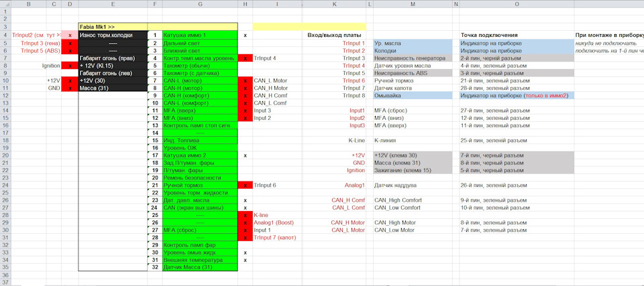
Task: Select the "Инд. Топлива" cell
Action: [200, 141]
